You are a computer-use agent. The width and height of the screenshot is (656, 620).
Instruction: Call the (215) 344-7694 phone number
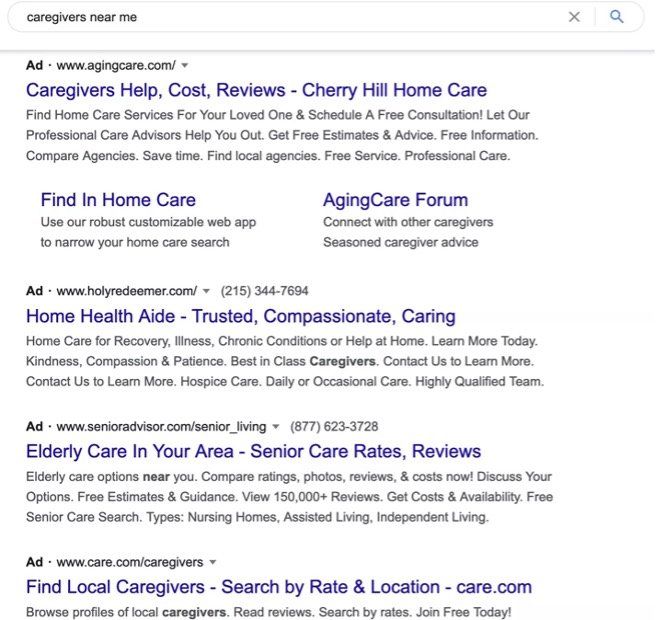264,291
